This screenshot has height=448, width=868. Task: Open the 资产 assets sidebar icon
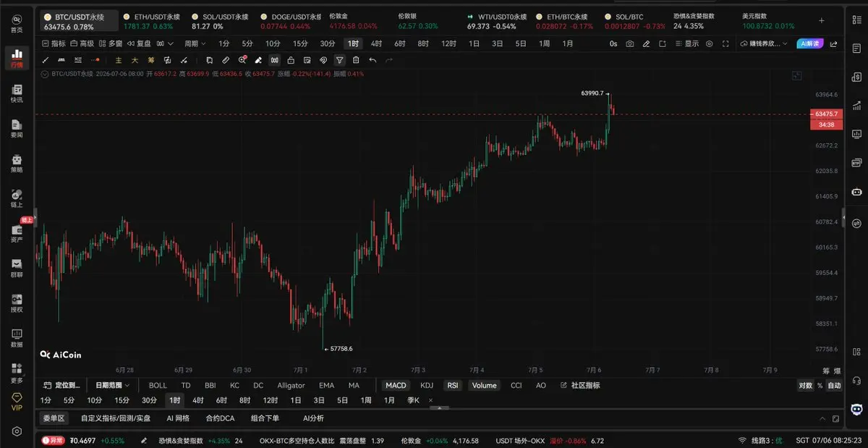17,232
